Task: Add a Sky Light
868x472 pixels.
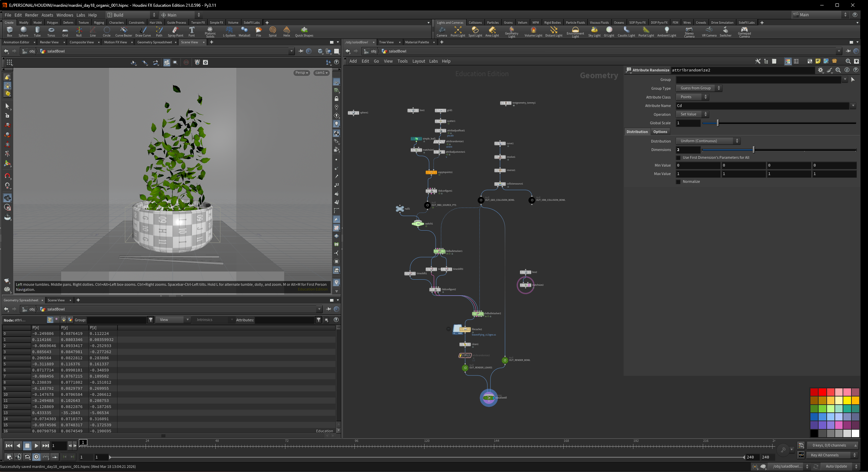Action: (x=594, y=31)
